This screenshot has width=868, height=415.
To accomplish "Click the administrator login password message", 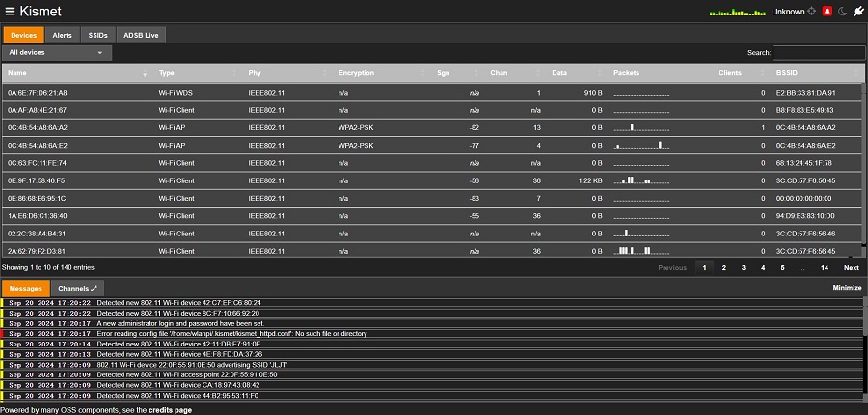I will point(180,323).
